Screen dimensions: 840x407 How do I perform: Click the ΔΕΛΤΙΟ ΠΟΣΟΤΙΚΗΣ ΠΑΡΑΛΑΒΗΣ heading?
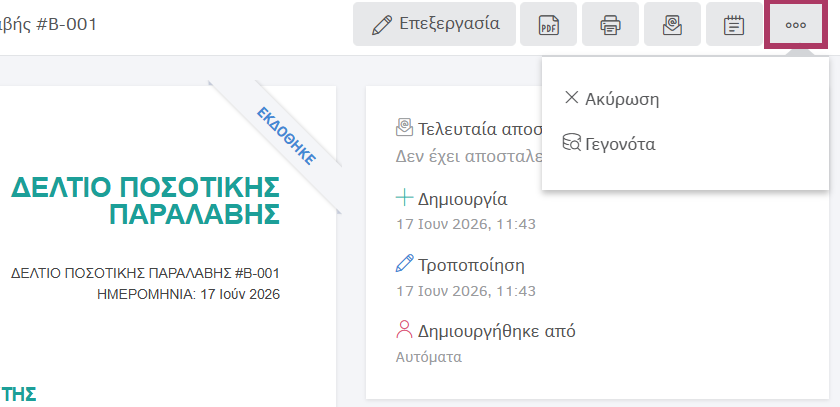pyautogui.click(x=145, y=201)
